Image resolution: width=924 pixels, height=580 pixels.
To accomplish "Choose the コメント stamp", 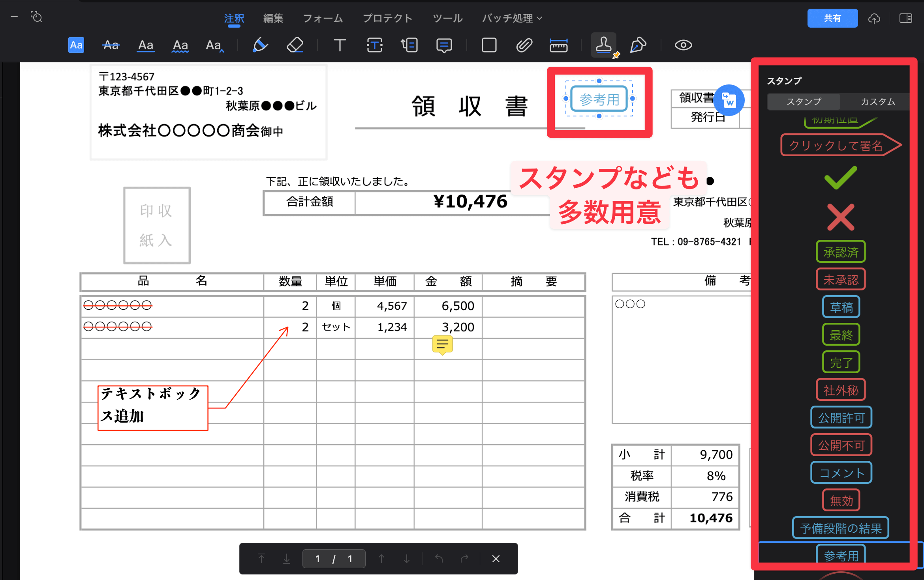I will pos(841,473).
